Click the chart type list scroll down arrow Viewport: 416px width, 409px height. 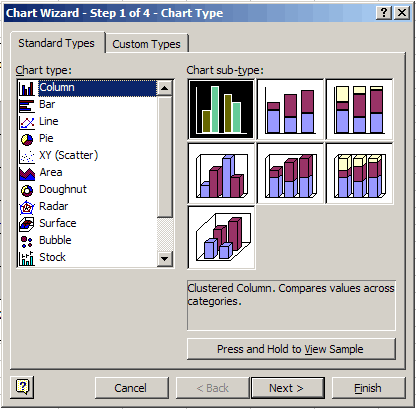165,258
